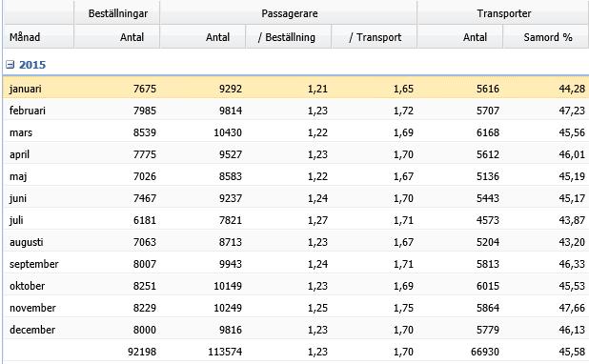The width and height of the screenshot is (589, 364).
Task: Select the januari row
Action: [296, 89]
